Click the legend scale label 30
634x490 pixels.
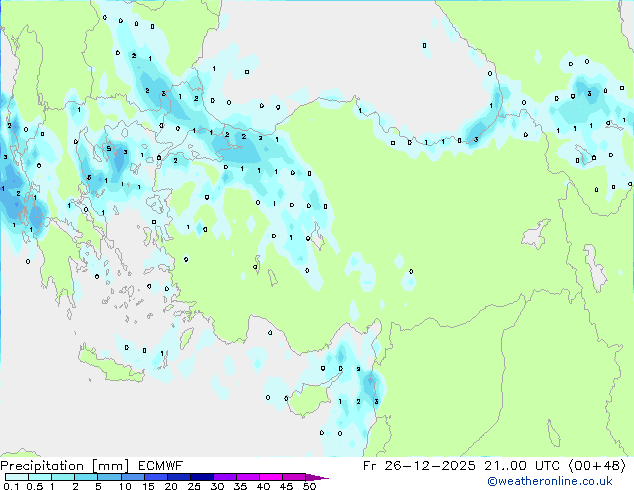[217, 486]
